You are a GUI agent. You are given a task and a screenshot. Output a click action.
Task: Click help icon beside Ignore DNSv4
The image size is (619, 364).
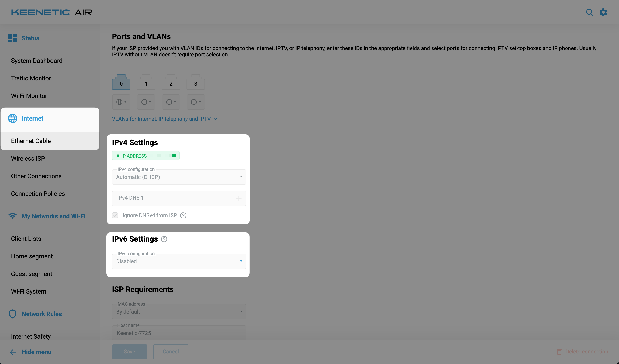(183, 215)
